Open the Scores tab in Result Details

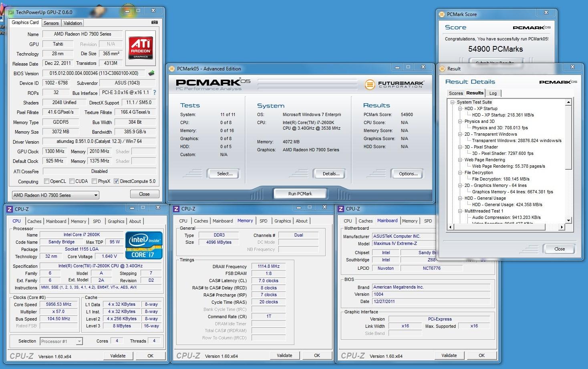(456, 93)
